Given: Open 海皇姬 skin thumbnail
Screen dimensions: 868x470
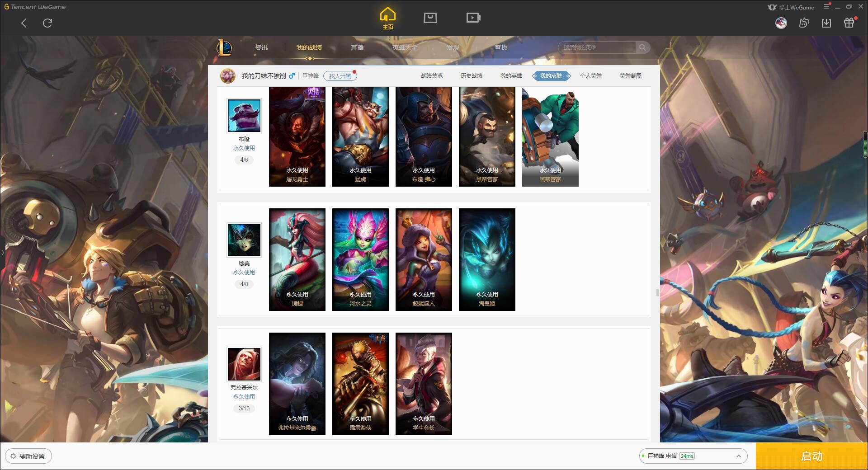Looking at the screenshot, I should coord(487,259).
